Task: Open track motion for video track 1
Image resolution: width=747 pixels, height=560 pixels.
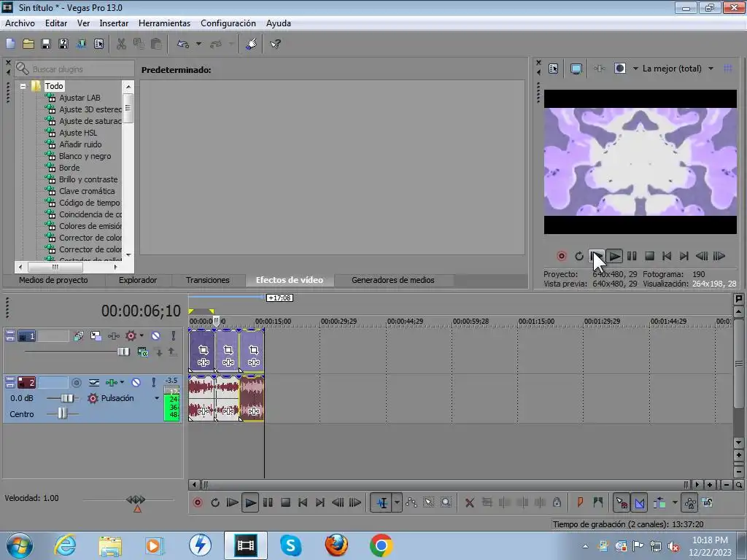Action: (x=96, y=335)
